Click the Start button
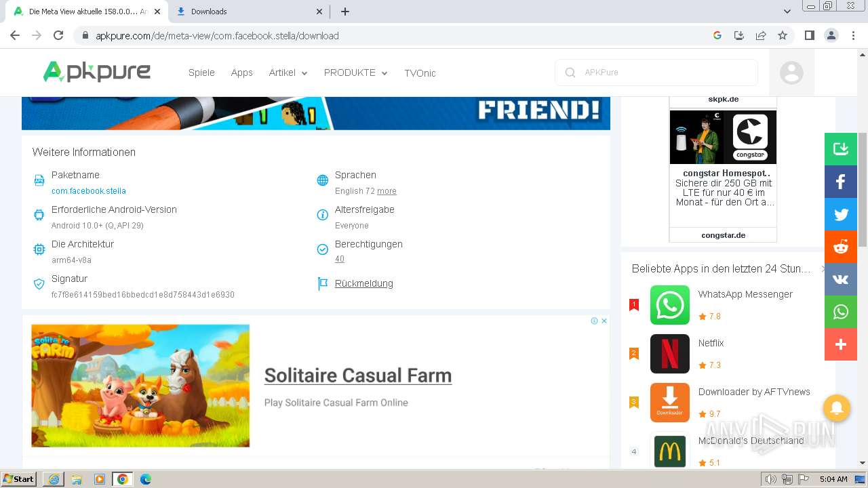 [19, 479]
